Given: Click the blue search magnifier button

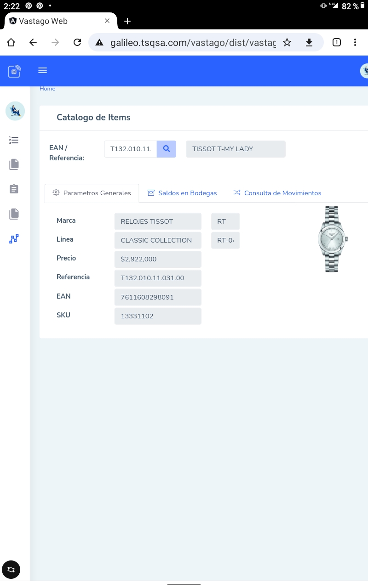Looking at the screenshot, I should [x=167, y=149].
